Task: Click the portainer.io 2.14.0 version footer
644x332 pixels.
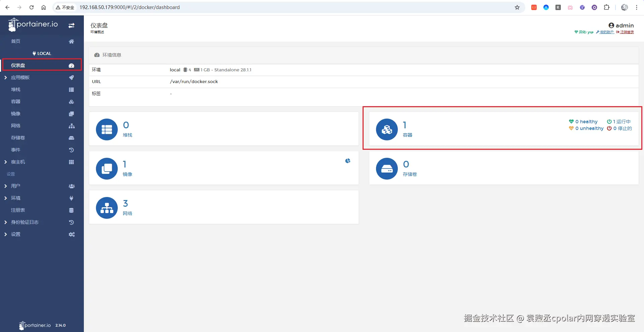Action: [x=42, y=325]
